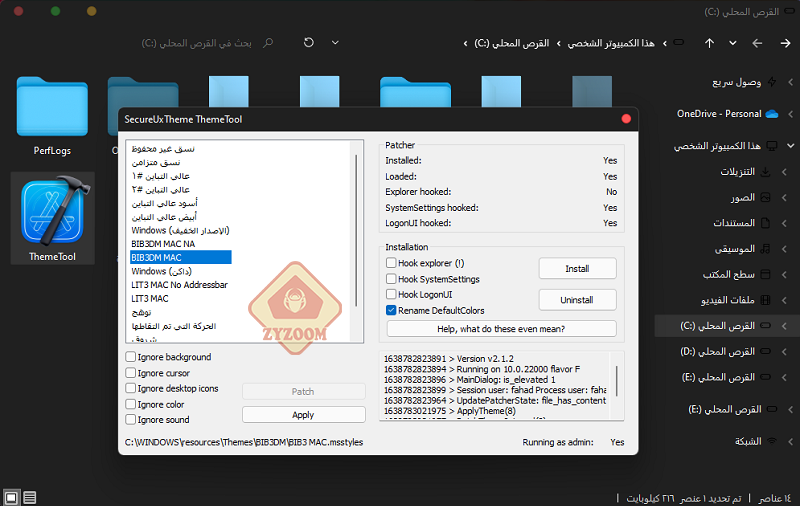800x506 pixels.
Task: Click the pictures icon in sidebar
Action: pos(765,197)
